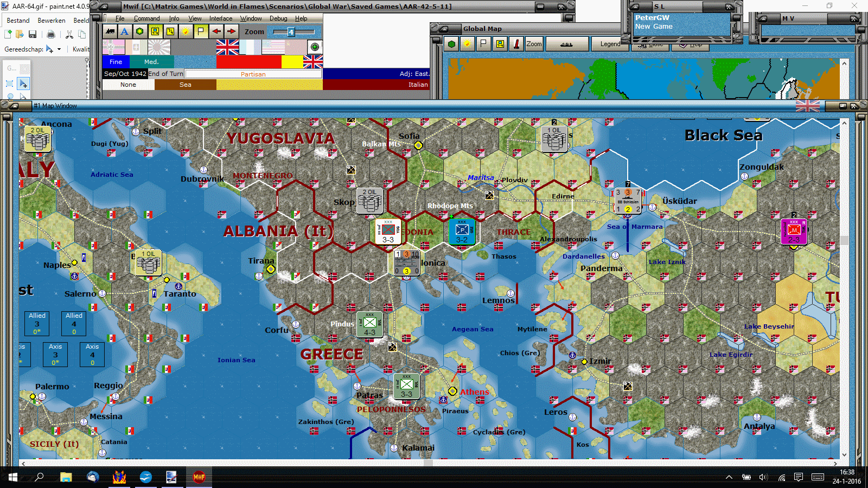Toggle the sun weather icon in Mwif toolbar
868x488 pixels.
tap(186, 31)
